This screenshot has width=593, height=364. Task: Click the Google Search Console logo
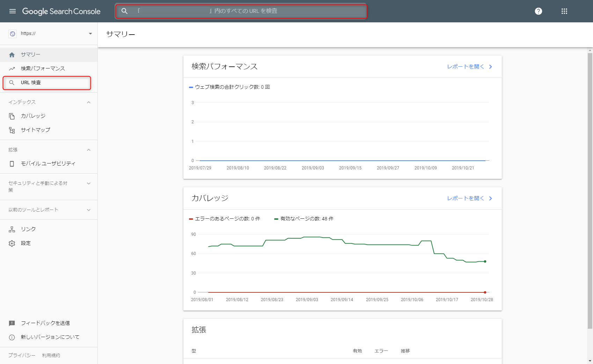pos(61,11)
